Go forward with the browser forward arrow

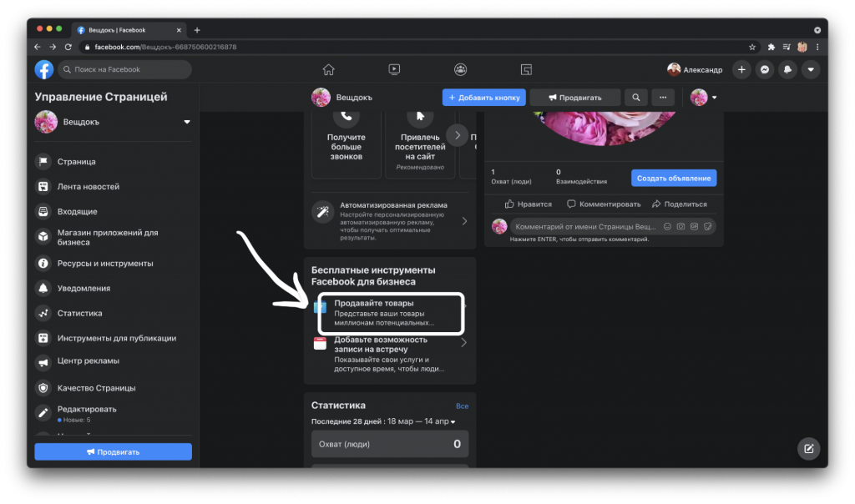(x=53, y=47)
